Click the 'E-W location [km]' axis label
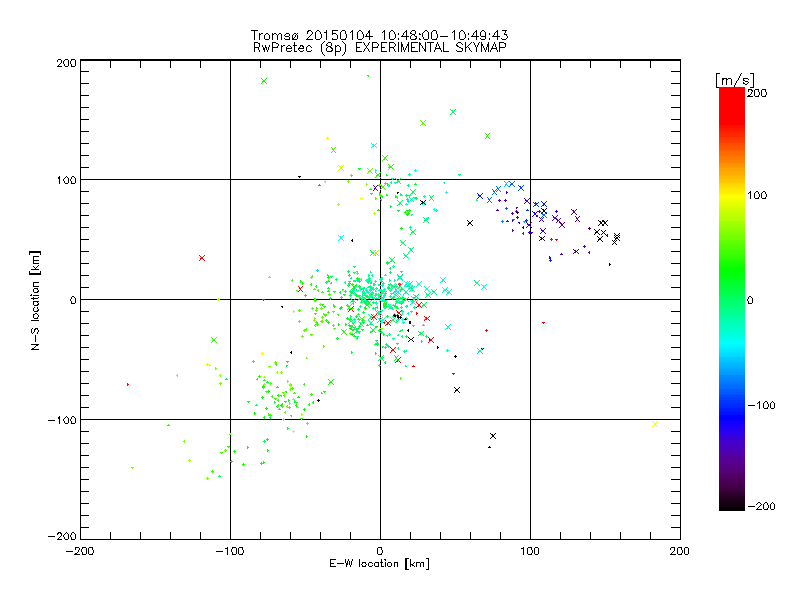 (379, 564)
